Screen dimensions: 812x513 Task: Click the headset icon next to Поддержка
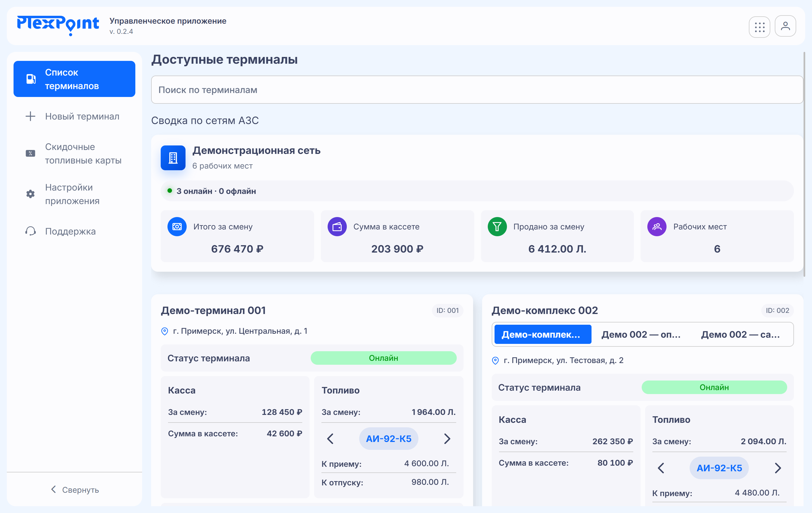pos(30,231)
